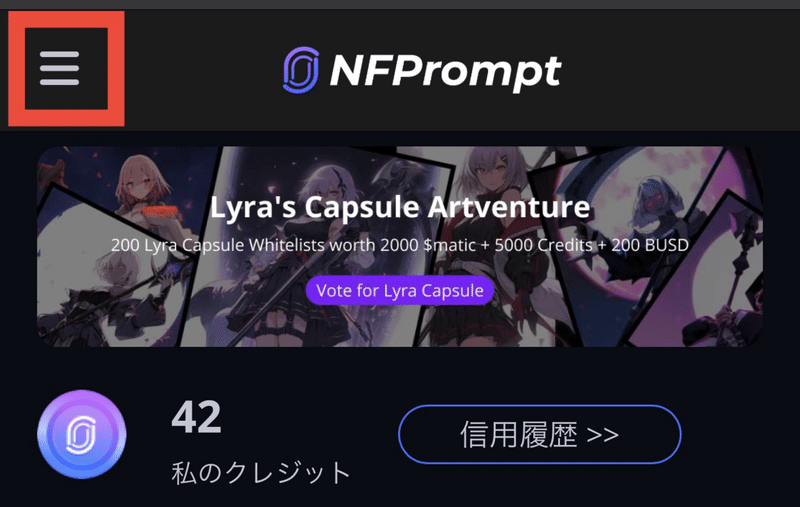The image size is (800, 507).
Task: Click the 5000 Credits text in banner
Action: (x=543, y=245)
